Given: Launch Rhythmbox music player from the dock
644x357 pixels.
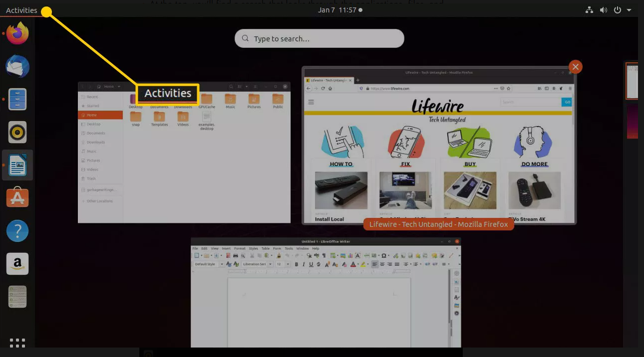Looking at the screenshot, I should click(x=17, y=132).
